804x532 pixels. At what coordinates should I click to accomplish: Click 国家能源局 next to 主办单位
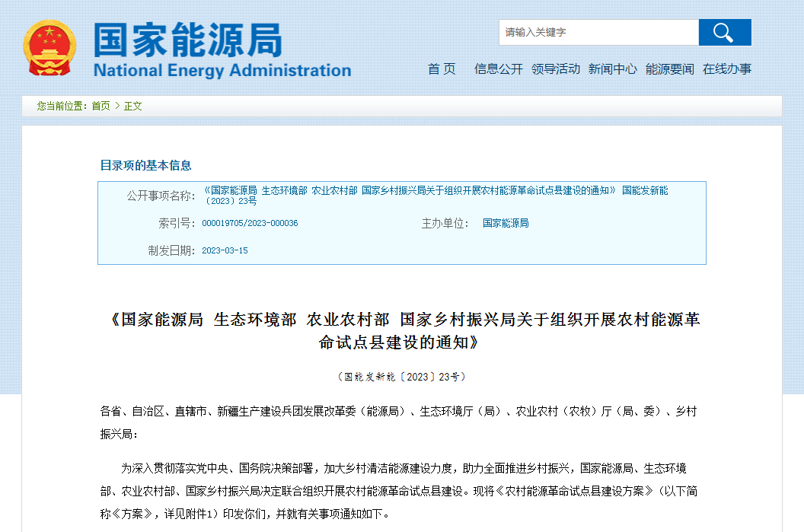[504, 223]
